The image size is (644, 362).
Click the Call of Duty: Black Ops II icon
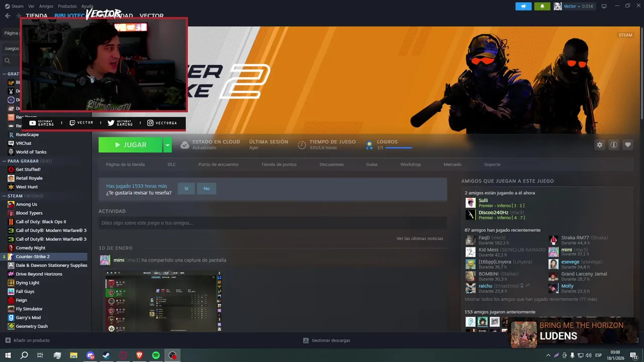tap(11, 222)
